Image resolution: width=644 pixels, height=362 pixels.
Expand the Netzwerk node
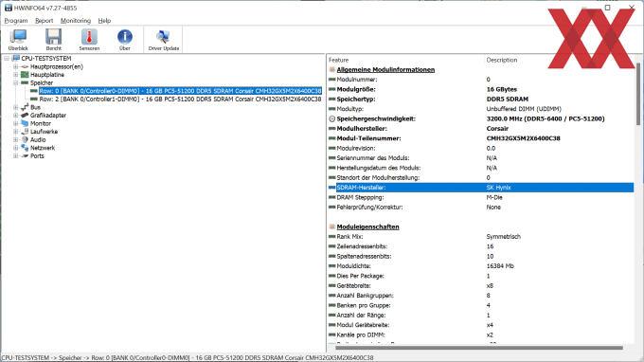click(15, 148)
